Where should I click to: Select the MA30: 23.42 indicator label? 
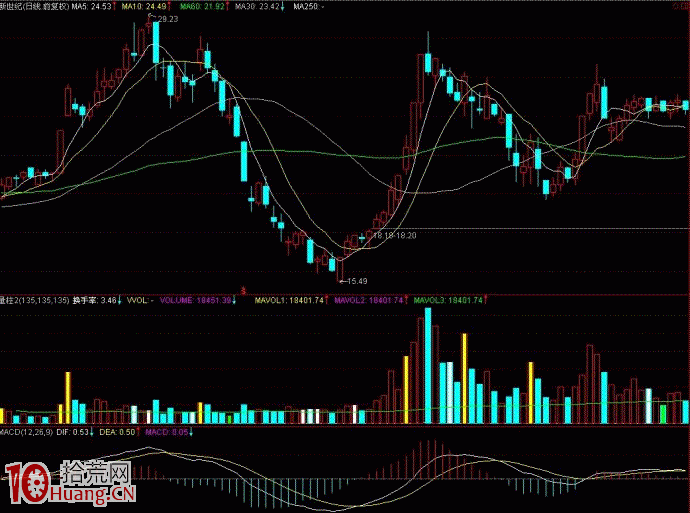click(259, 7)
